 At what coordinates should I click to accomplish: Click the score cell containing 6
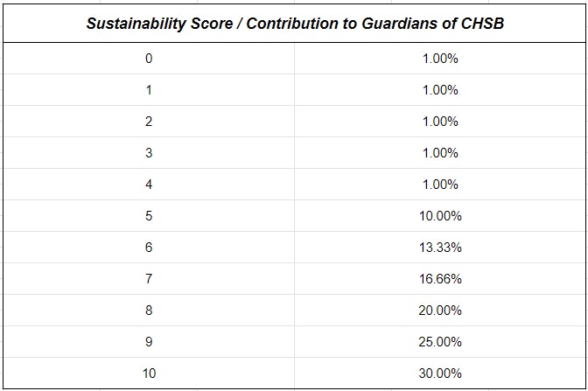[149, 248]
